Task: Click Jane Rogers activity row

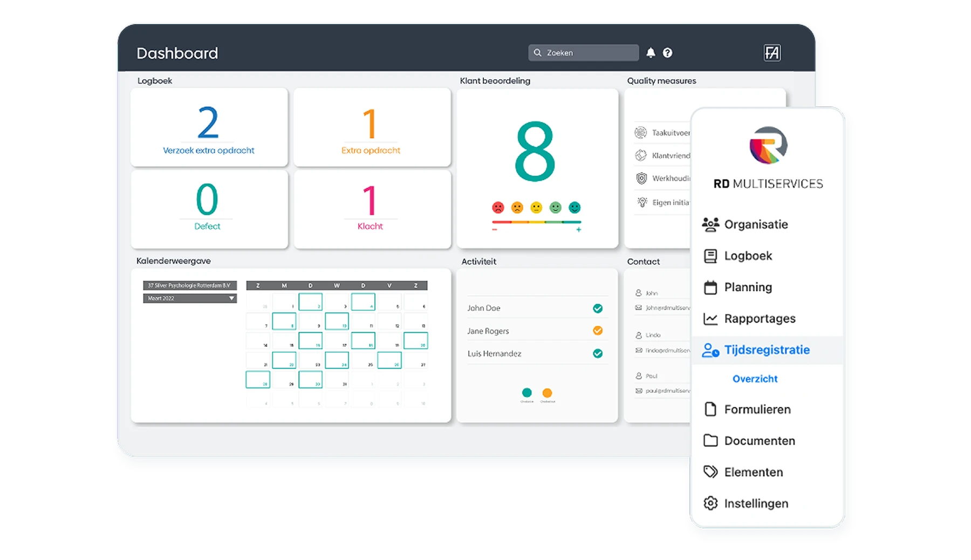Action: click(x=537, y=330)
